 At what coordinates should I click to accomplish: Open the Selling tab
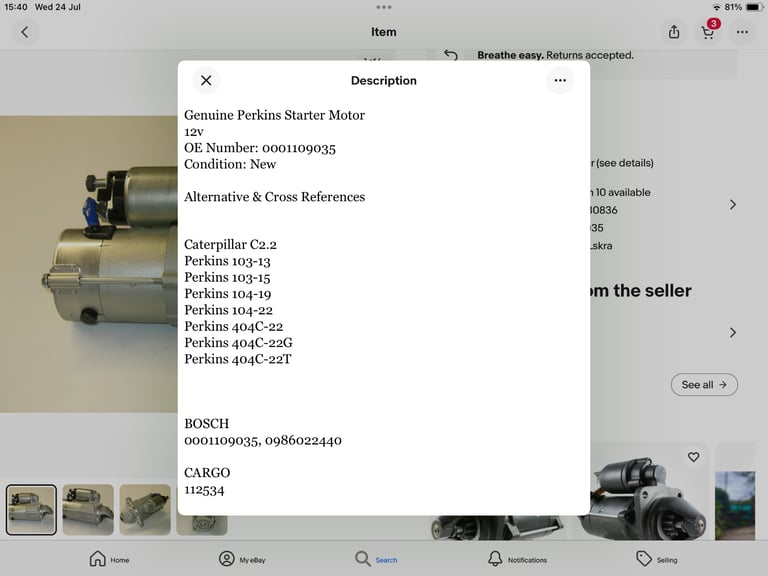[656, 559]
